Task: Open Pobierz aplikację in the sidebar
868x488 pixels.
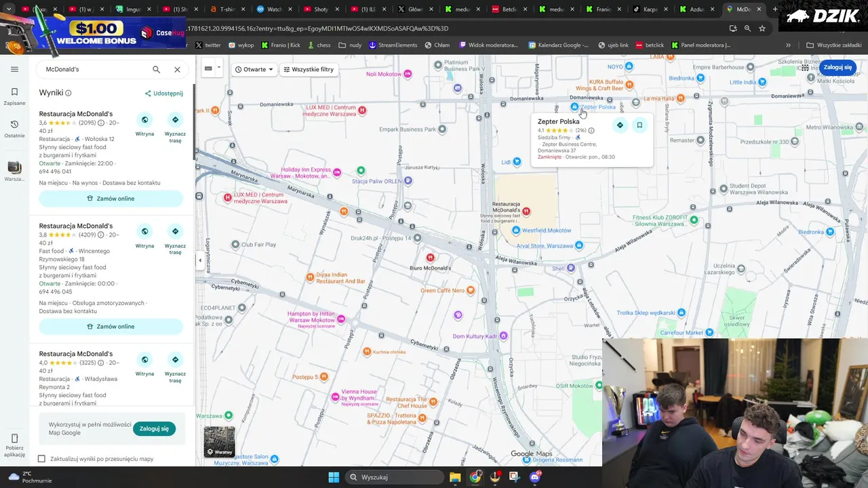Action: (x=14, y=446)
